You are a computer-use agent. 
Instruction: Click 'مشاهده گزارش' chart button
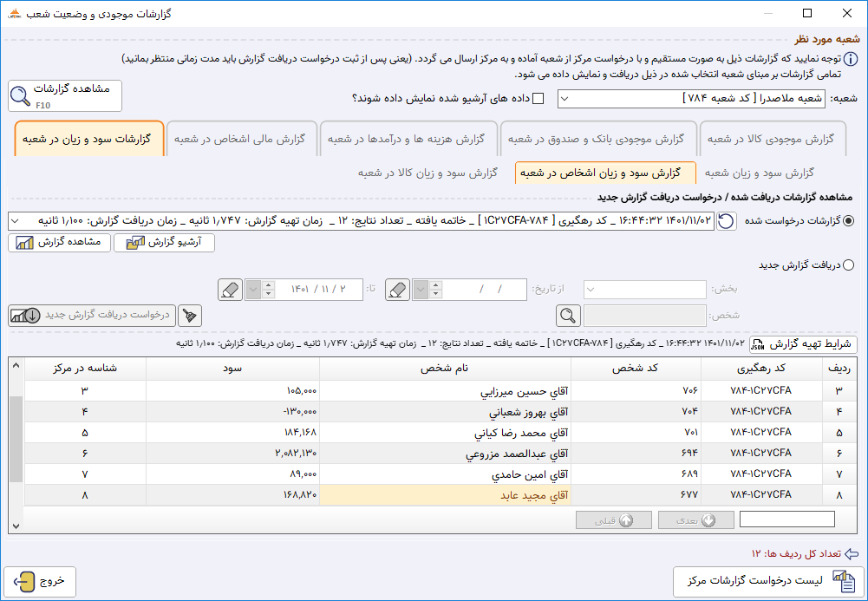pyautogui.click(x=59, y=242)
